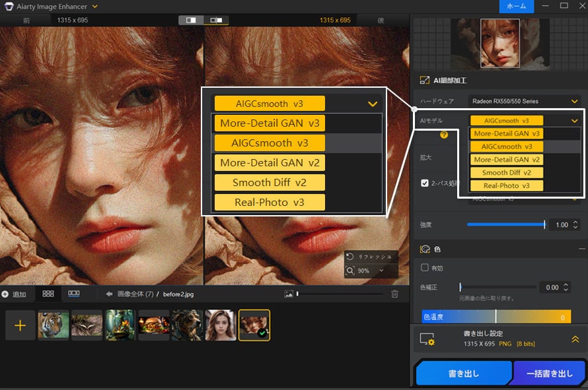Click the back arrow beside 画像全体
588x390 pixels.
[x=108, y=294]
